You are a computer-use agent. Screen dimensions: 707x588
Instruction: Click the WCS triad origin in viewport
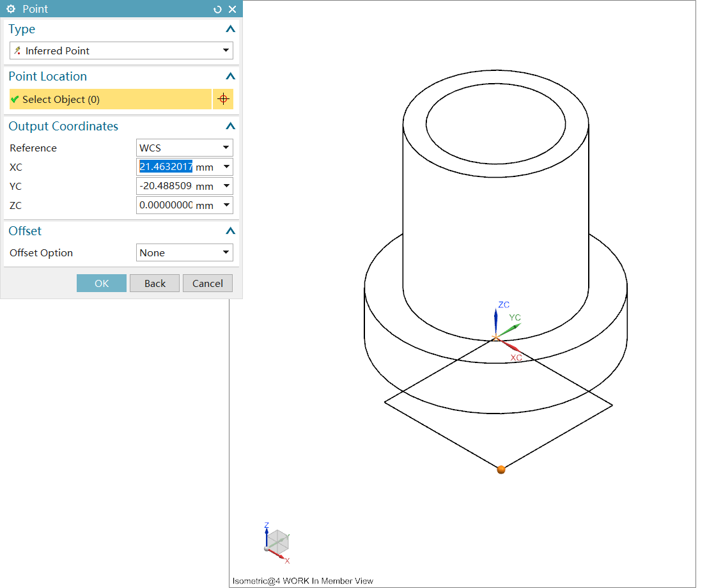[x=496, y=337]
